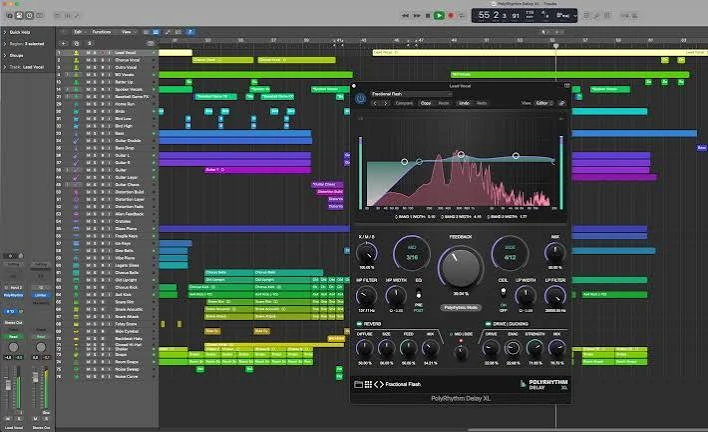Screen dimensions: 708x432
Task: Solo the Lead Vocal track
Action: coord(93,53)
